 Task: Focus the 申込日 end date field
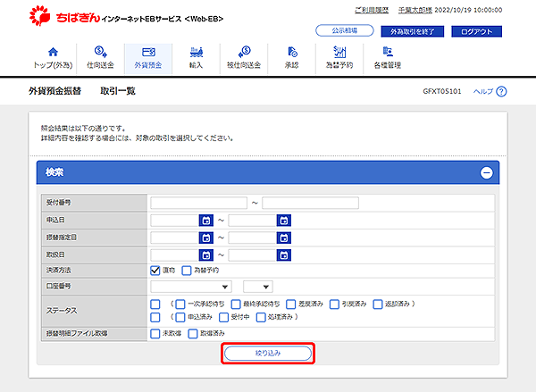pos(253,221)
